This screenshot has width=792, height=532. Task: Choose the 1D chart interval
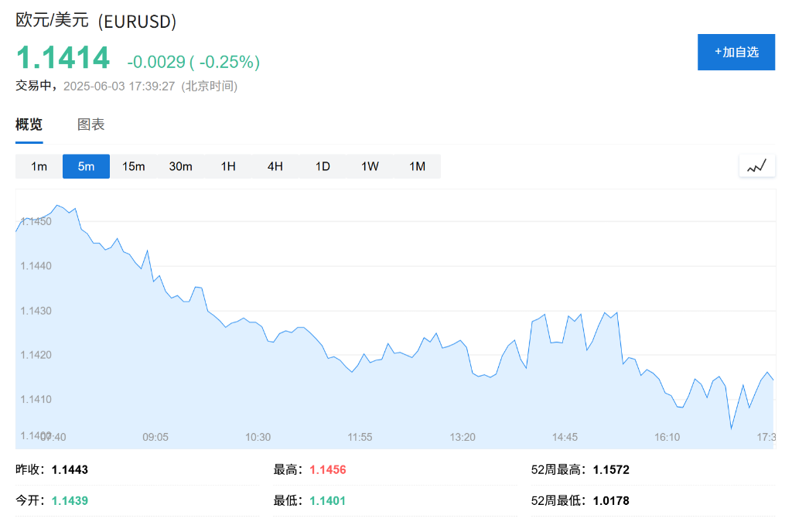point(323,166)
